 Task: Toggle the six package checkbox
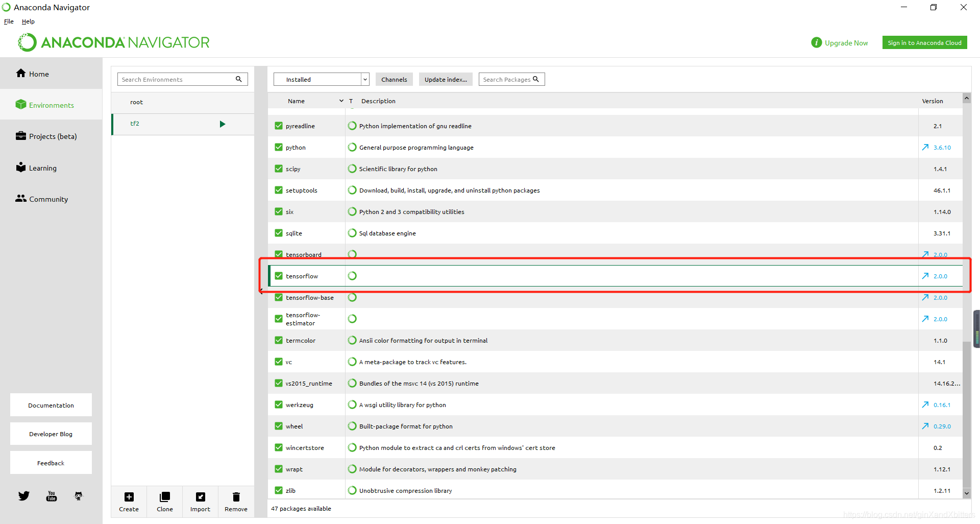(279, 211)
